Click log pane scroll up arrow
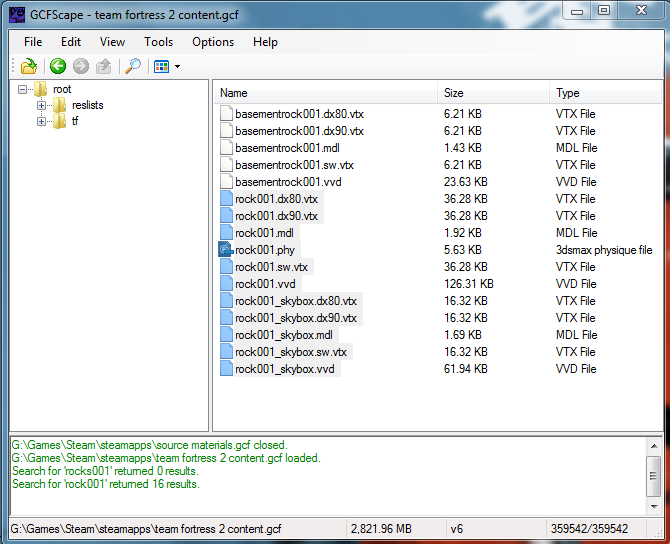The width and height of the screenshot is (670, 544). pos(654,446)
